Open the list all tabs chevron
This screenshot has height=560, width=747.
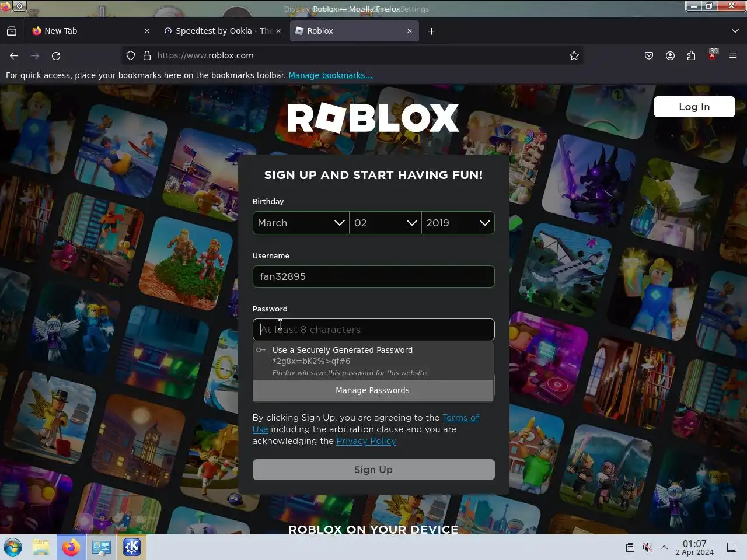(x=735, y=31)
